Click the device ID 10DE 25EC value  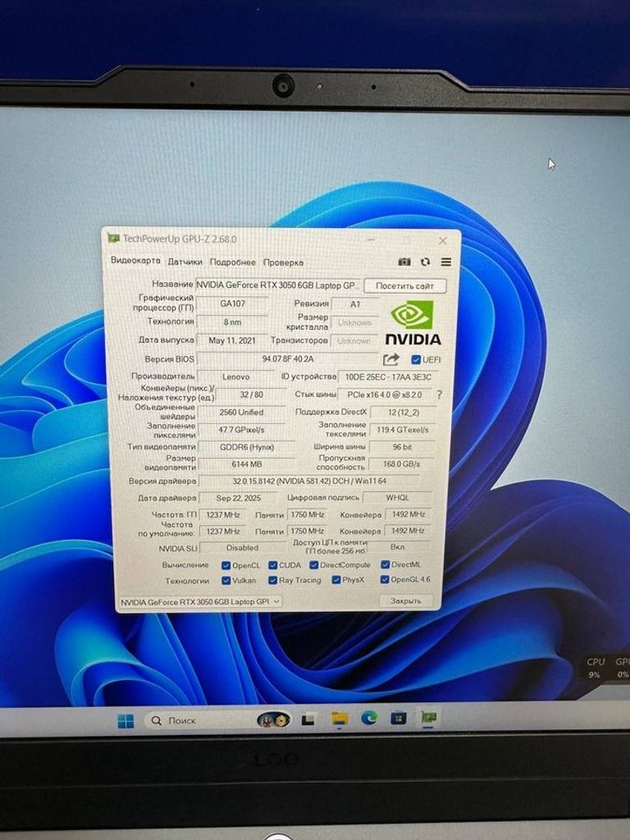point(388,377)
